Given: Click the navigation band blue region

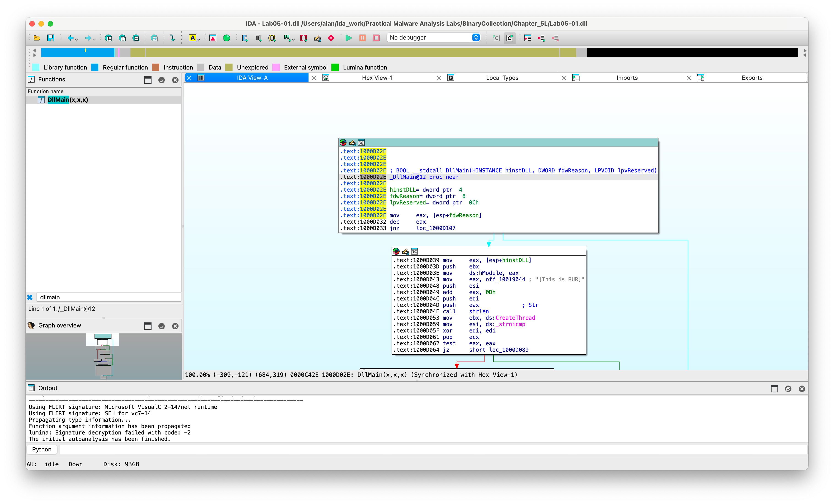Looking at the screenshot, I should tap(78, 52).
